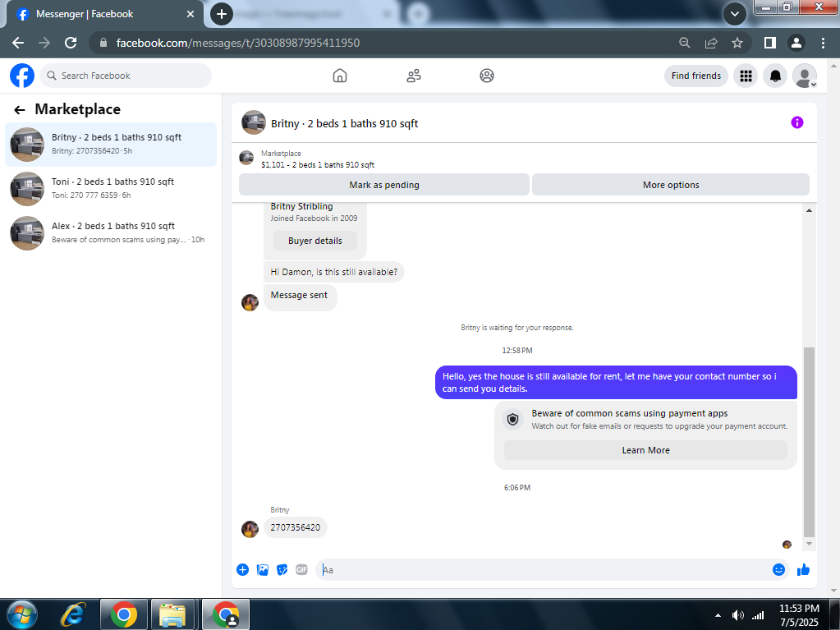Click the Chrome reload page icon
840x630 pixels.
71,43
